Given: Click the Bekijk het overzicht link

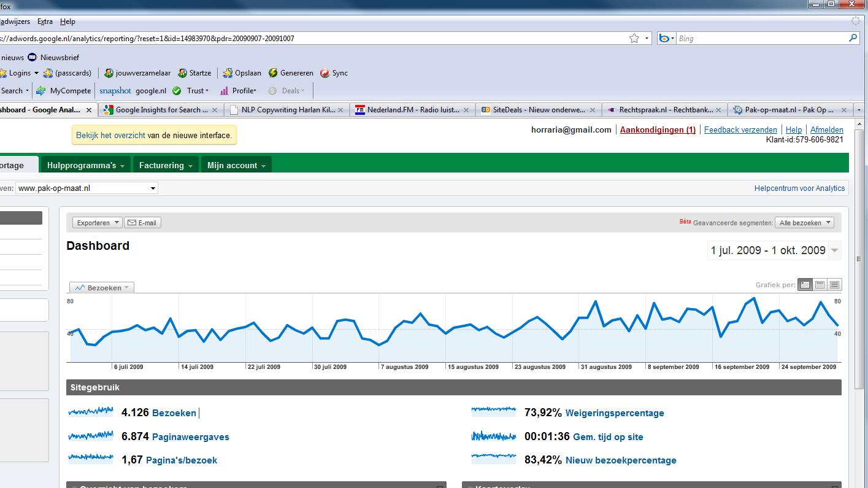Looking at the screenshot, I should pyautogui.click(x=110, y=135).
